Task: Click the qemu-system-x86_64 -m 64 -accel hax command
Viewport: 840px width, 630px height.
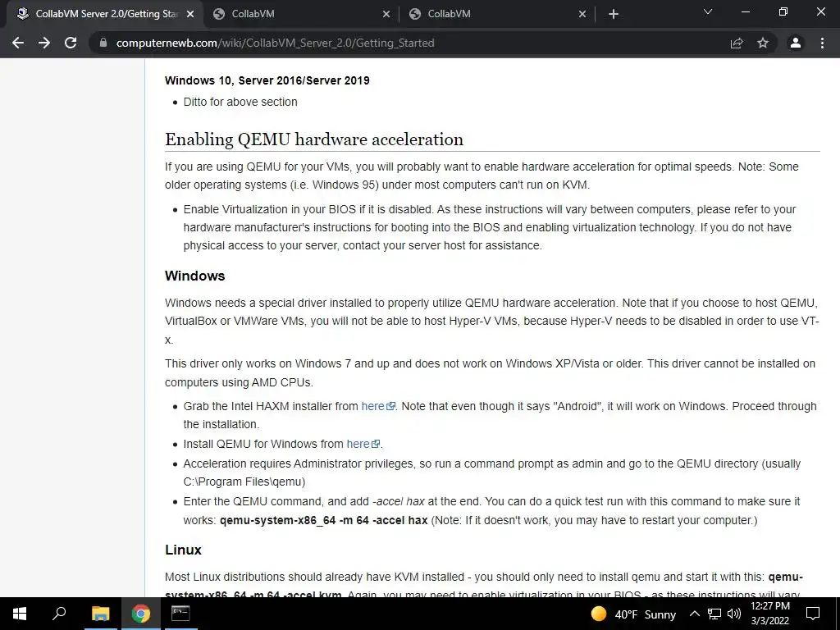Action: pos(323,520)
